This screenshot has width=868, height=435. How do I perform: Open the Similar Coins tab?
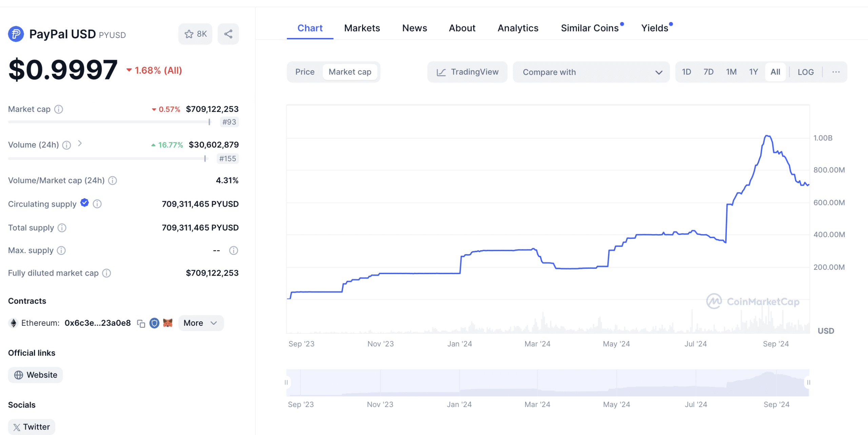coord(590,28)
